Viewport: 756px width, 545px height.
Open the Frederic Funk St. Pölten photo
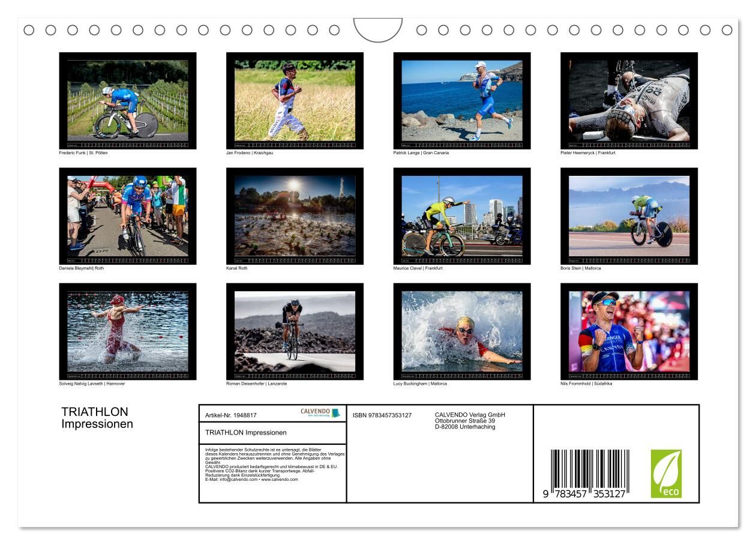point(127,100)
